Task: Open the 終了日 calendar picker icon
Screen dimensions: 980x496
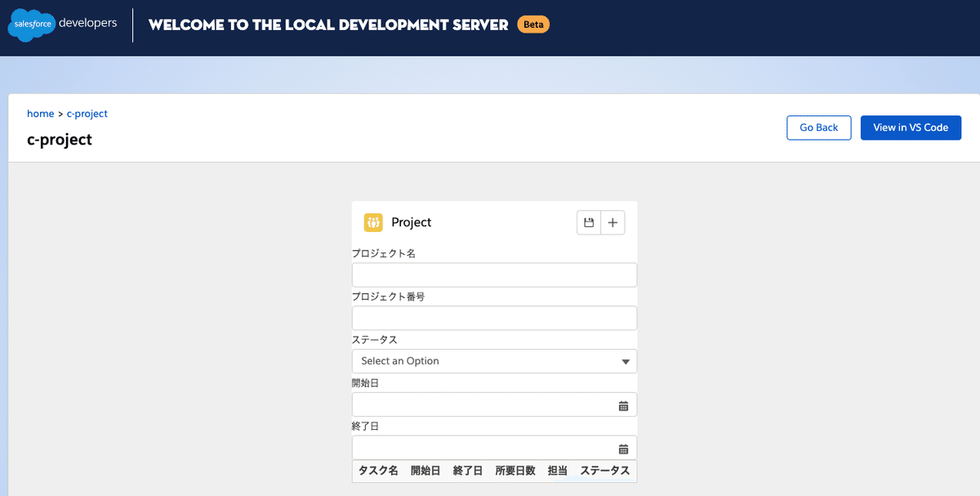Action: 623,447
